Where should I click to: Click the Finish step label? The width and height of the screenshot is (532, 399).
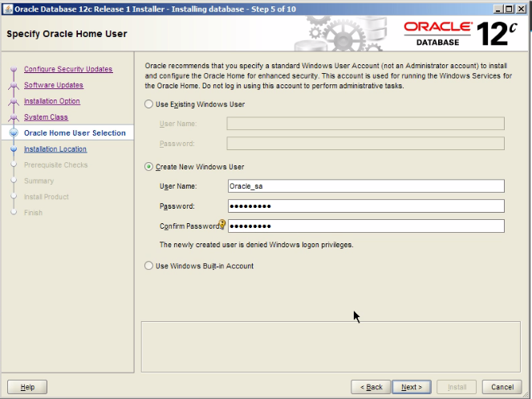(33, 213)
